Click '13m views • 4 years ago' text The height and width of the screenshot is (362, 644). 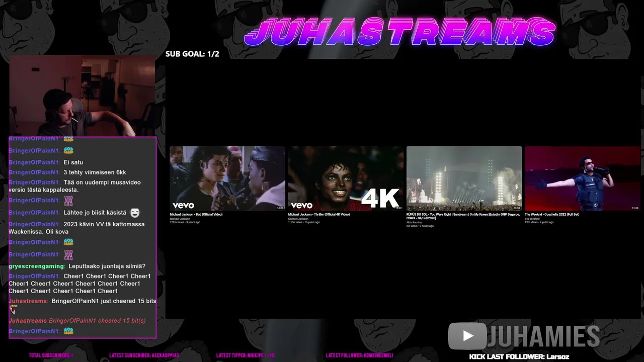point(539,222)
